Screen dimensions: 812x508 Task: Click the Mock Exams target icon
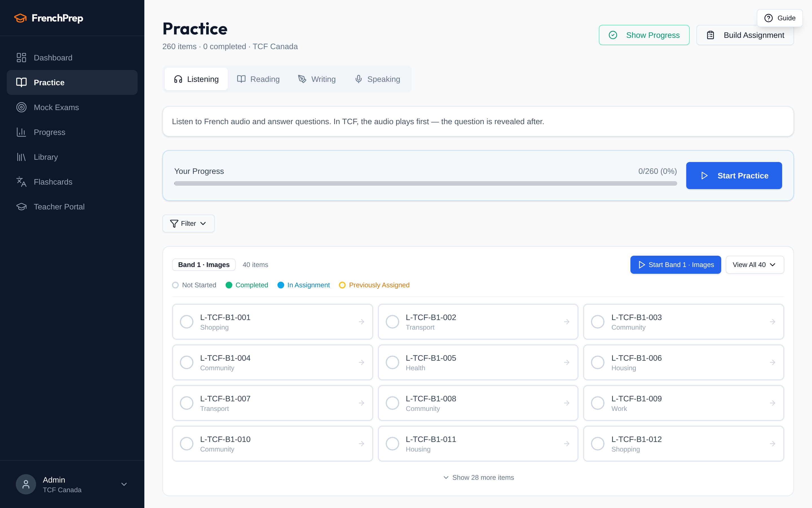(21, 107)
